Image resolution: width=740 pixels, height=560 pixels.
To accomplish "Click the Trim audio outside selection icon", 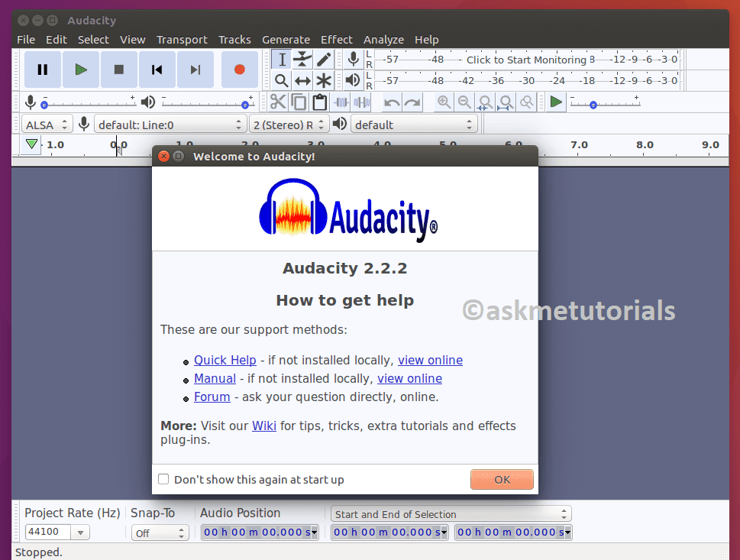I will pyautogui.click(x=341, y=102).
